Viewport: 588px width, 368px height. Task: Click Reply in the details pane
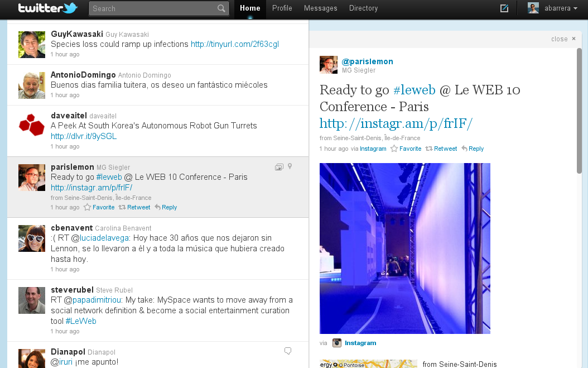[473, 149]
